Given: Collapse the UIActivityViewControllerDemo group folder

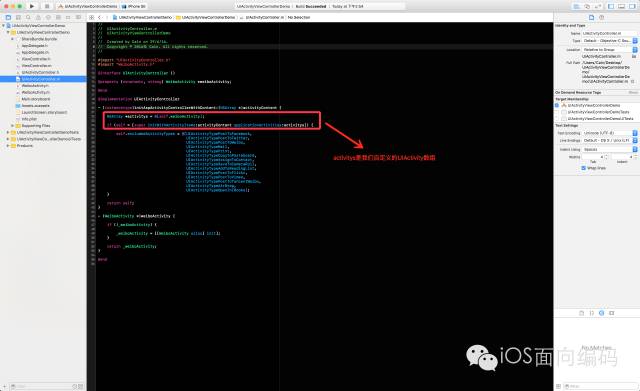Looking at the screenshot, I should coord(8,32).
